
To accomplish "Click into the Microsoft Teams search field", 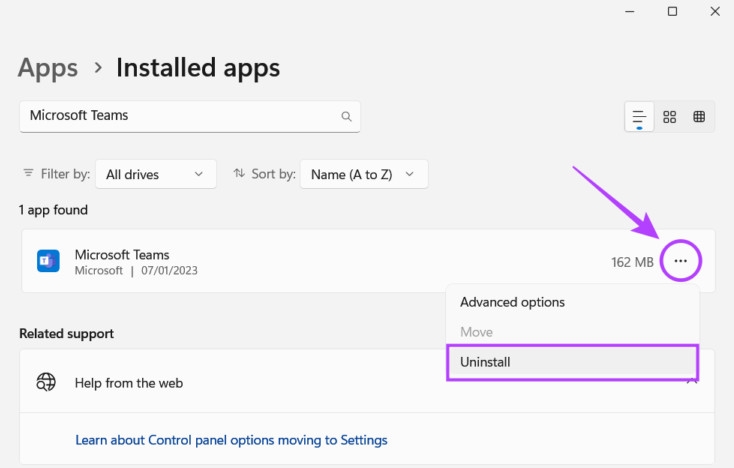I will [x=190, y=116].
